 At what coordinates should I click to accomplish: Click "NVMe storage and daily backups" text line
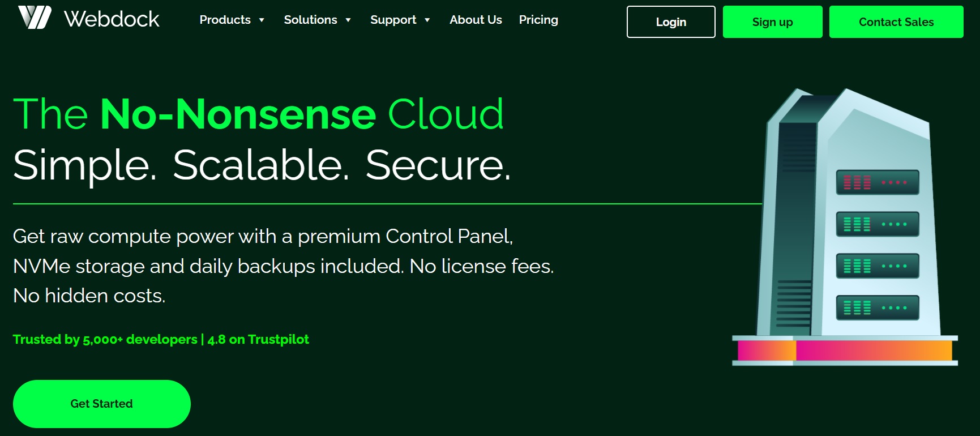click(283, 266)
